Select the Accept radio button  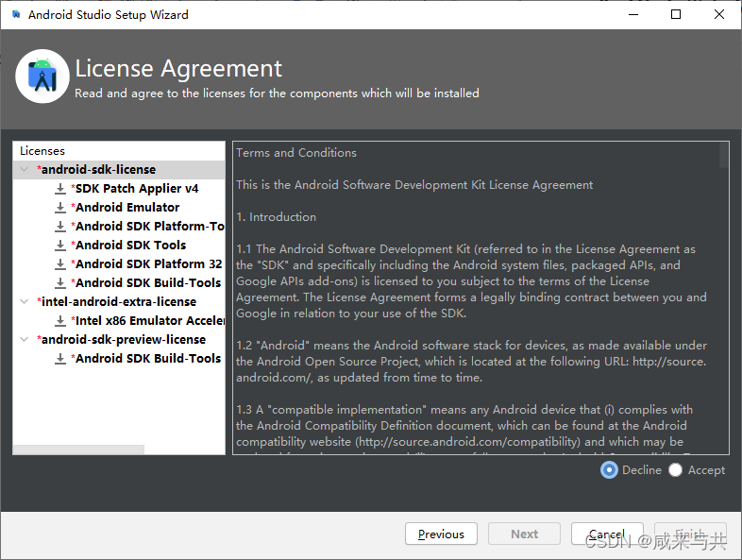click(x=675, y=470)
